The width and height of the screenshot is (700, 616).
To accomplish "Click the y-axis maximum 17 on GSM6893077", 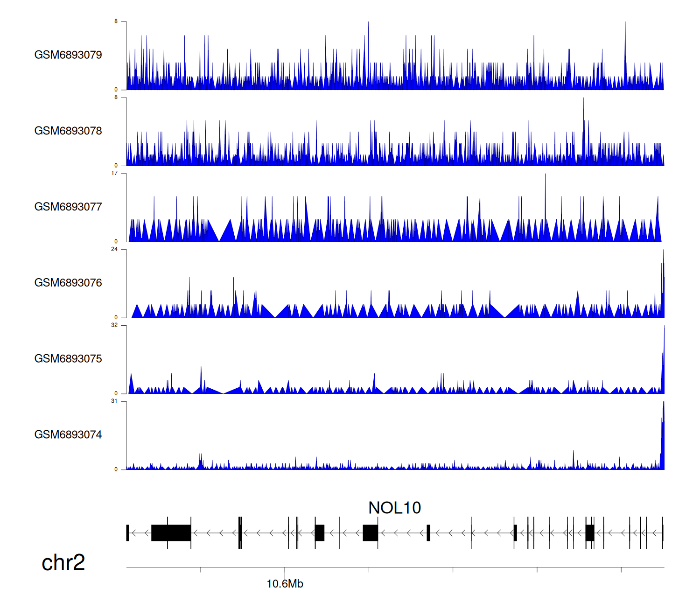I will pyautogui.click(x=114, y=173).
